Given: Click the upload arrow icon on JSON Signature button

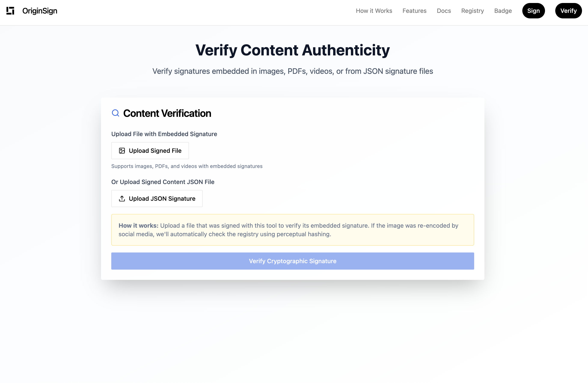Looking at the screenshot, I should pyautogui.click(x=122, y=198).
